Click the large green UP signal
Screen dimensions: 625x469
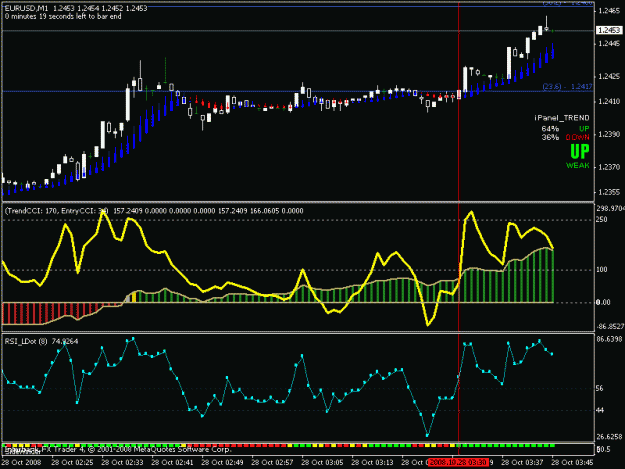pos(580,152)
